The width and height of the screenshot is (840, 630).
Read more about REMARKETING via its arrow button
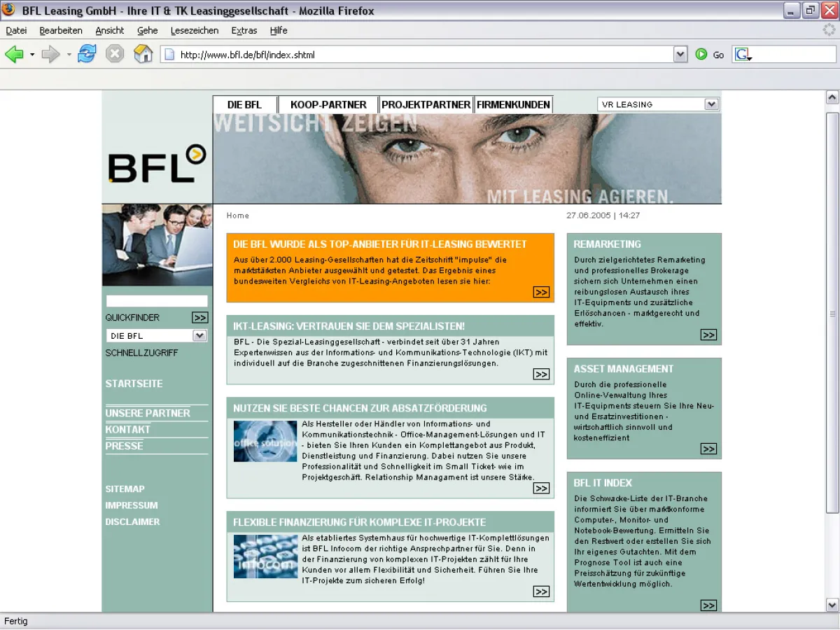708,335
